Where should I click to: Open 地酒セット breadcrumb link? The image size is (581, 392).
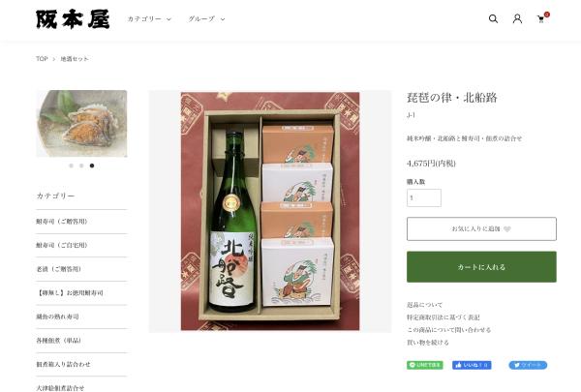click(x=75, y=58)
